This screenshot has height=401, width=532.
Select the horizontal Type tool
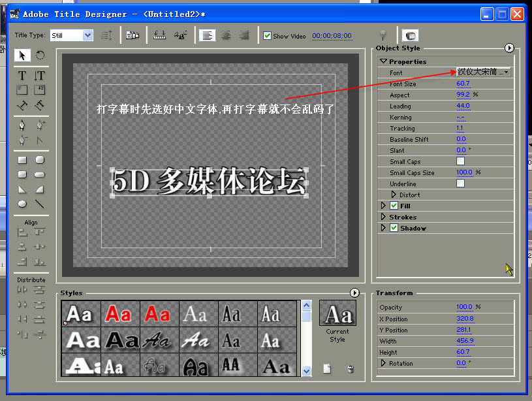tap(22, 75)
